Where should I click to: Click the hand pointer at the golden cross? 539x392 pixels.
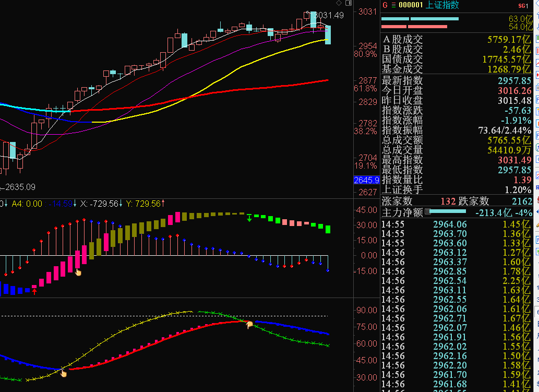click(x=64, y=373)
